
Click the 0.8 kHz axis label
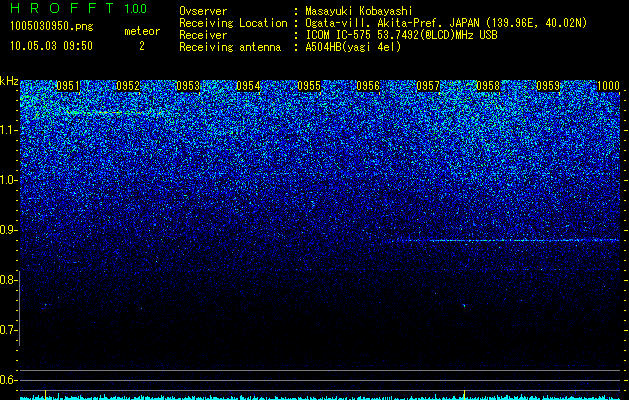click(x=8, y=280)
